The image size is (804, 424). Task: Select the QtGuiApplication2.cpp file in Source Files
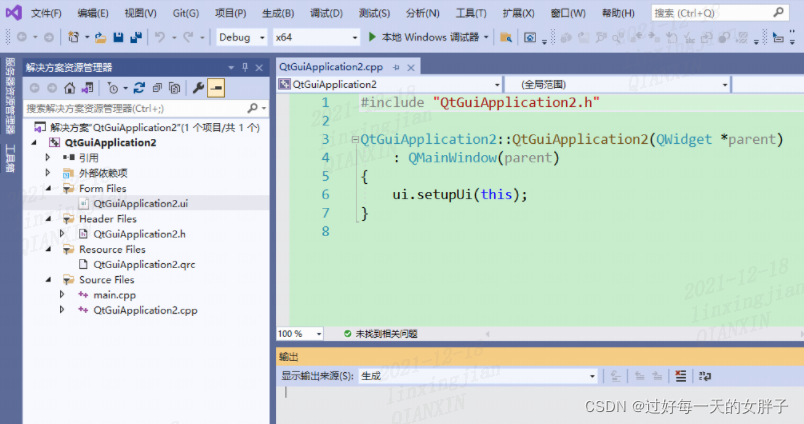click(x=145, y=310)
